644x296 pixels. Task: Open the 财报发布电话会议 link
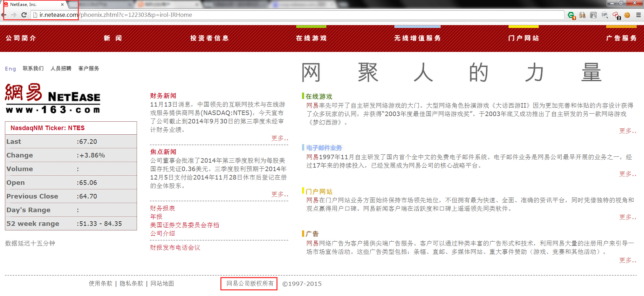pyautogui.click(x=175, y=248)
